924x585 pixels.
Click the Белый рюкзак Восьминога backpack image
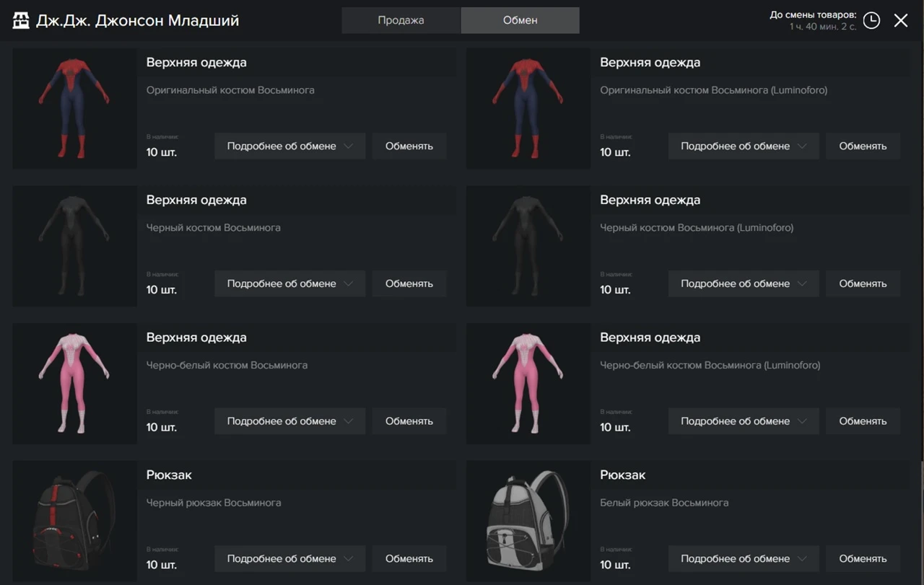528,521
